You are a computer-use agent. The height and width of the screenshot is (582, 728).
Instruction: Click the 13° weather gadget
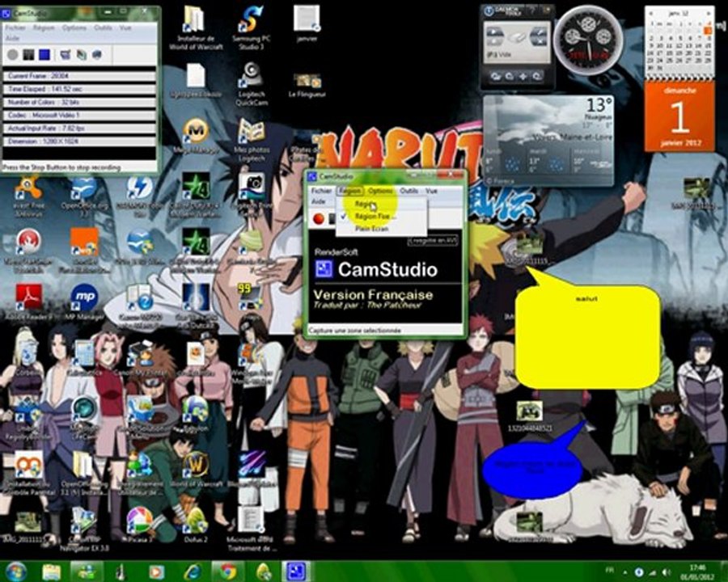pos(548,141)
